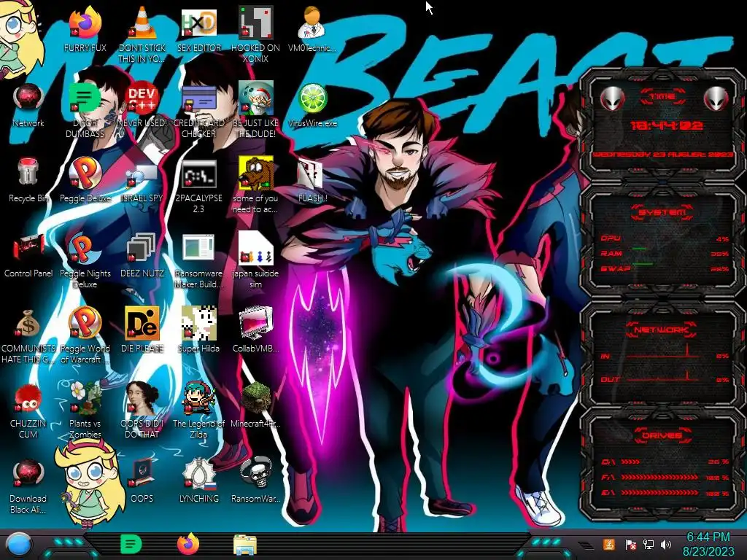Screen dimensions: 747x560
Task: Select the DEEZ NUTZ icon
Action: click(x=142, y=248)
